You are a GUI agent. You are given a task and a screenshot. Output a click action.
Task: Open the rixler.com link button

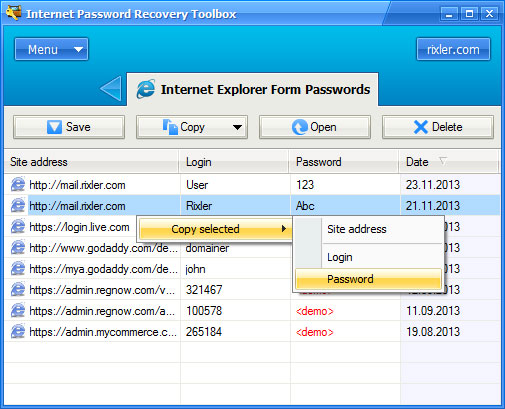point(453,49)
